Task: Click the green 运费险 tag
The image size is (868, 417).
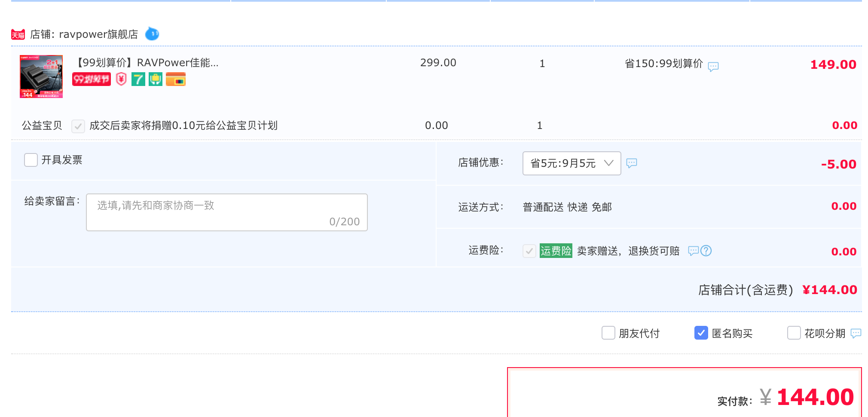Action: 556,251
